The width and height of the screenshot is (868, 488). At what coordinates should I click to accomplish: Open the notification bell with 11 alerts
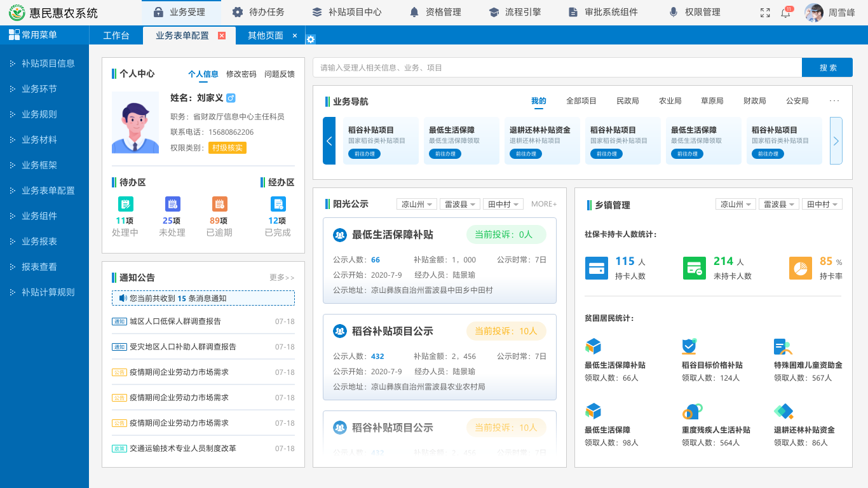(x=786, y=12)
